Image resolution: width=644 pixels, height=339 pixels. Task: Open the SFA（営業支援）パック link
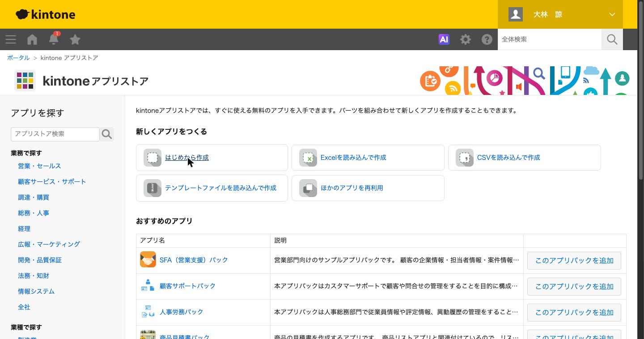tap(194, 260)
